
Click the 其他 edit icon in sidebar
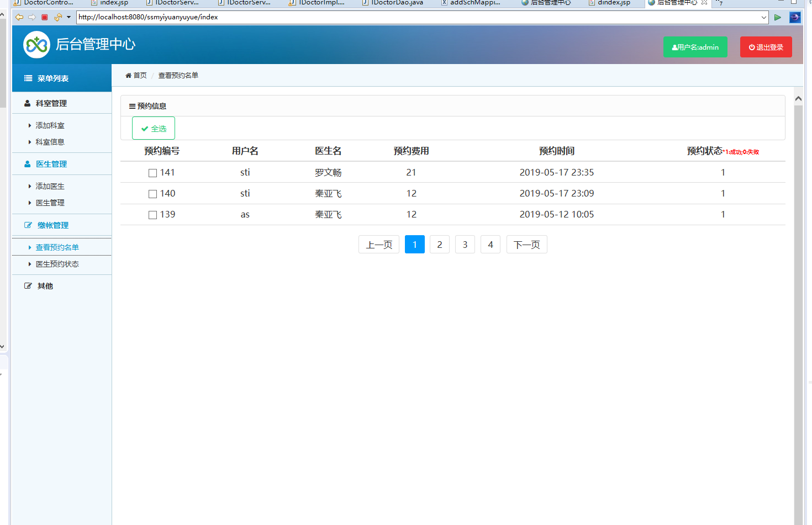tap(28, 286)
